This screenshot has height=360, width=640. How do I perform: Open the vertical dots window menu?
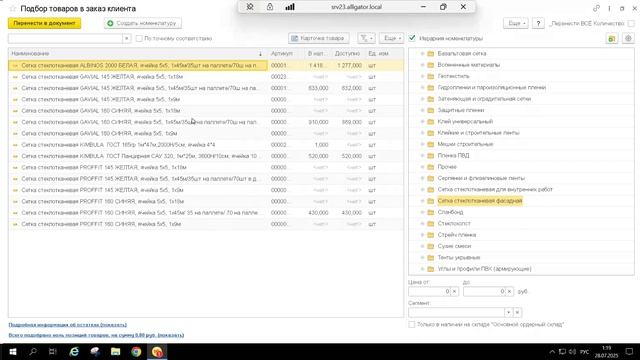point(609,8)
